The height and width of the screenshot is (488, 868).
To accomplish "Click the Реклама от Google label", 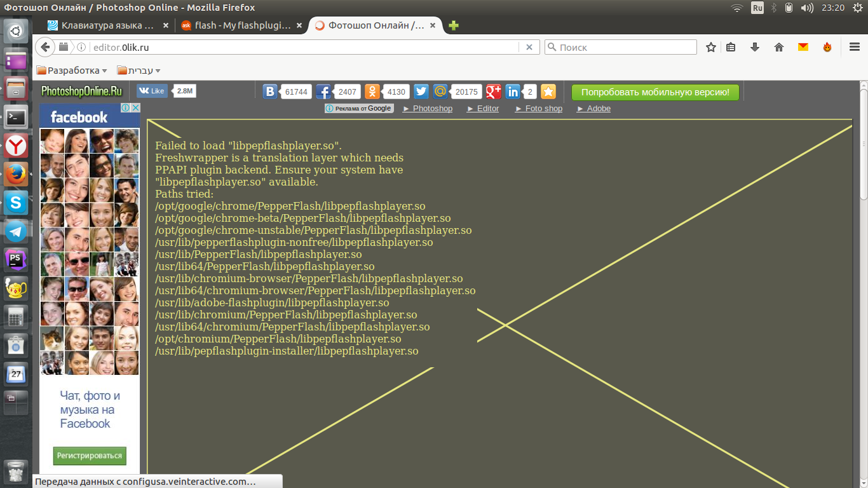I will (360, 108).
